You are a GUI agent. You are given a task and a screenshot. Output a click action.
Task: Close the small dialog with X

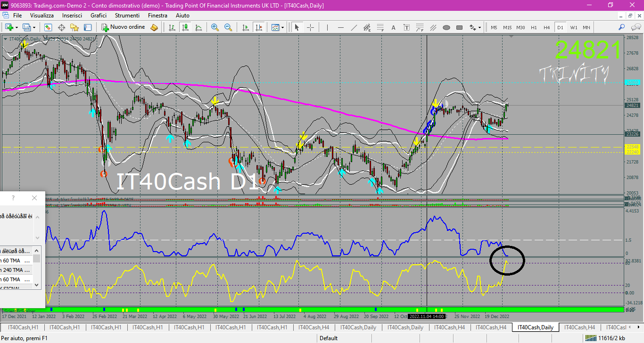pos(34,198)
